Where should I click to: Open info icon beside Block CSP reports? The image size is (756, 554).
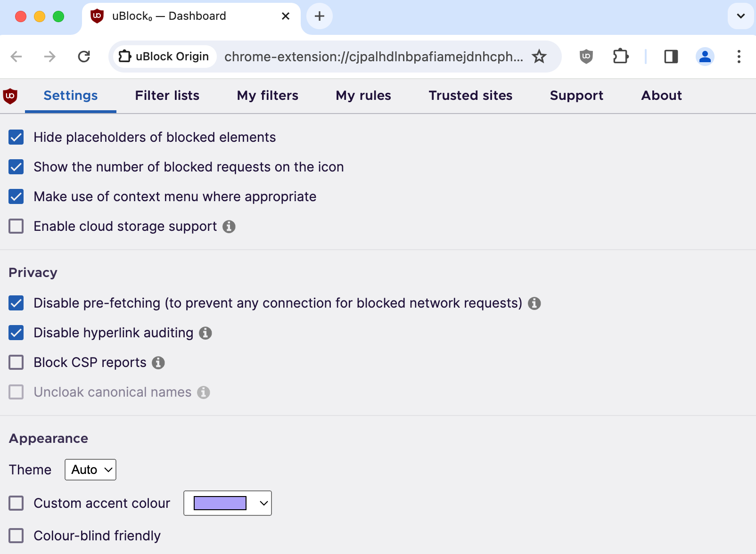(158, 363)
